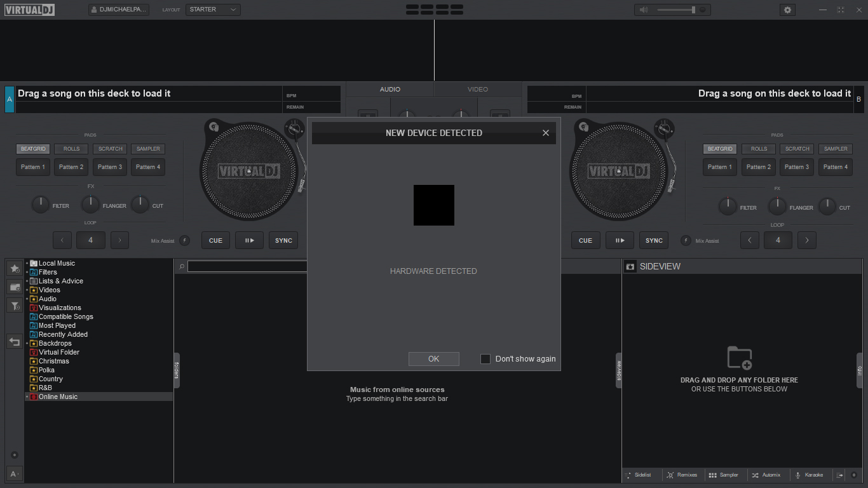Open the STARTER layout dropdown
The image size is (868, 488).
213,10
